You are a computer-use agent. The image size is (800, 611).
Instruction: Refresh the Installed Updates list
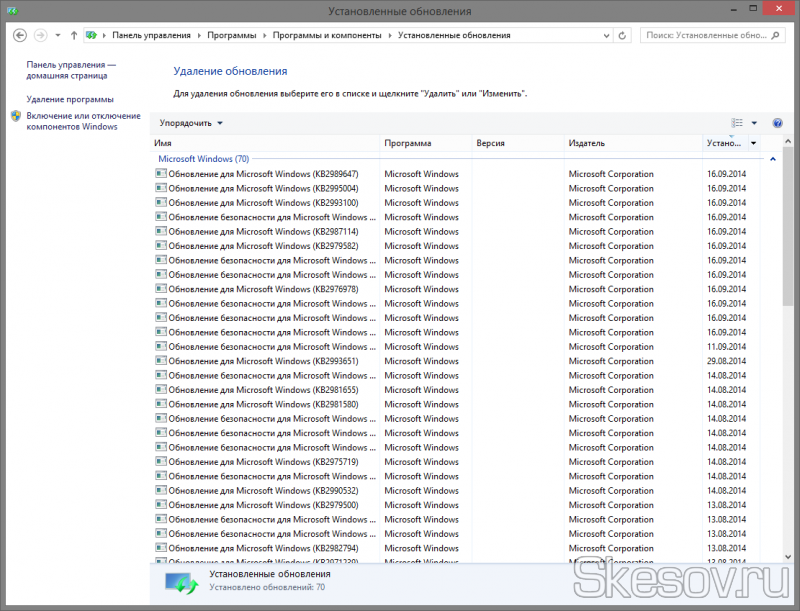[x=623, y=35]
